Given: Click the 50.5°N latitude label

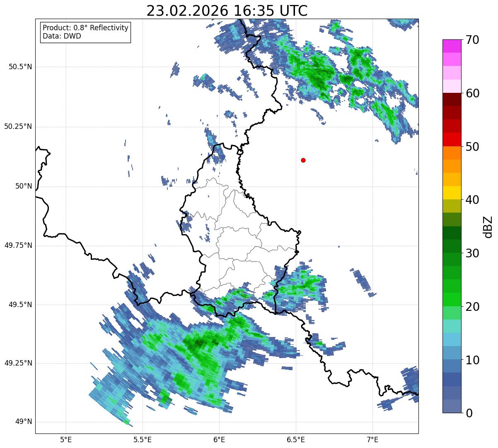Looking at the screenshot, I should tap(20, 67).
